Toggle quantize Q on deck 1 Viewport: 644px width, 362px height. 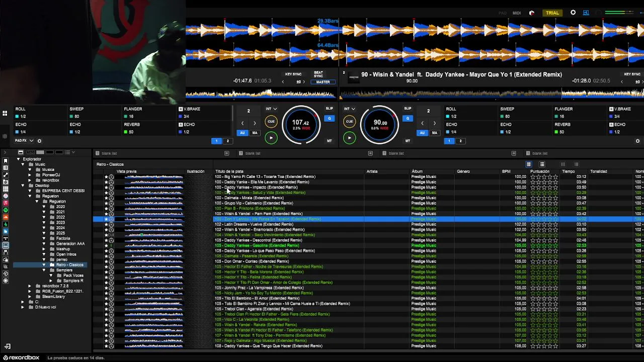(x=329, y=119)
